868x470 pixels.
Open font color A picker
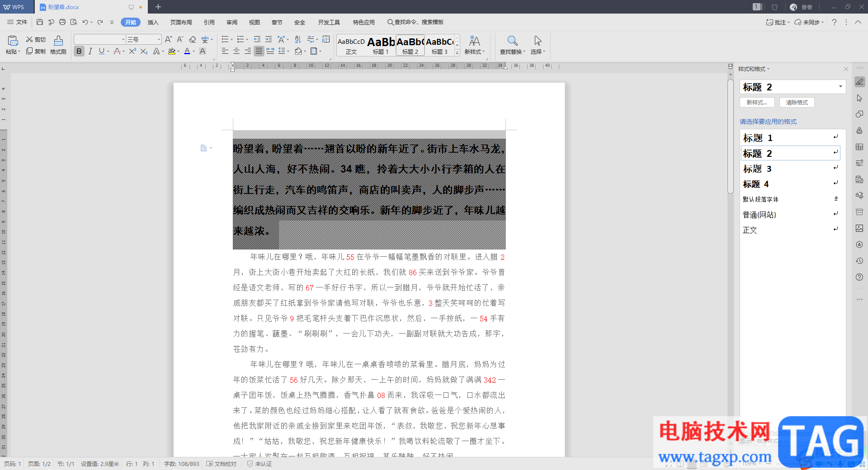[x=193, y=51]
